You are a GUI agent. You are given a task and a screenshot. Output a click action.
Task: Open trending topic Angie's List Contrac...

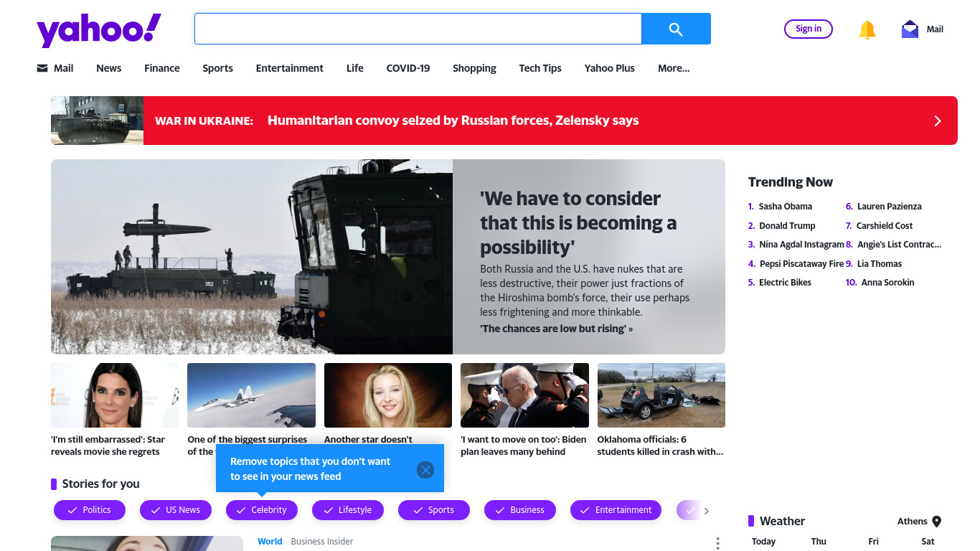(900, 245)
